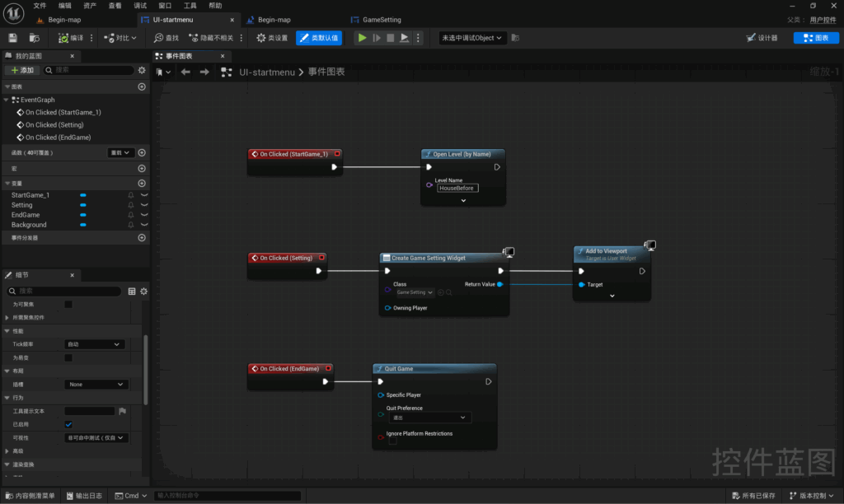
Task: Open the Tick Frequency (Tick频率) dropdown
Action: click(x=94, y=344)
